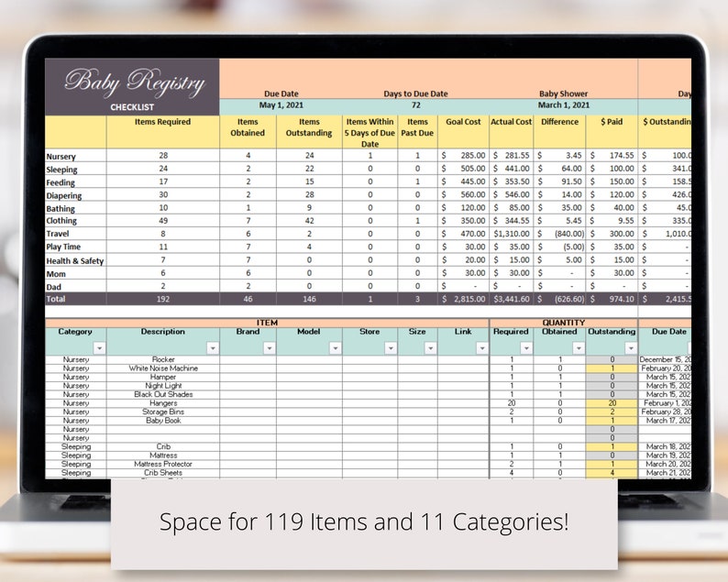The height and width of the screenshot is (582, 728).
Task: Select total paid cell 974.10
Action: click(612, 299)
